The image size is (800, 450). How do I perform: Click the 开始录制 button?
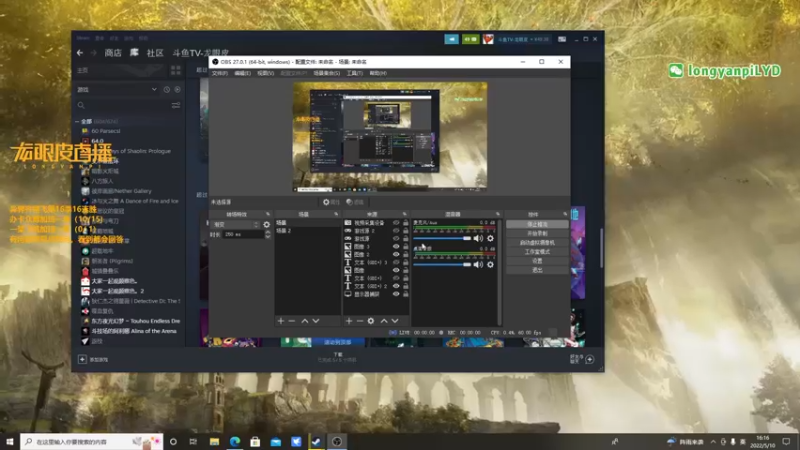[x=537, y=233]
